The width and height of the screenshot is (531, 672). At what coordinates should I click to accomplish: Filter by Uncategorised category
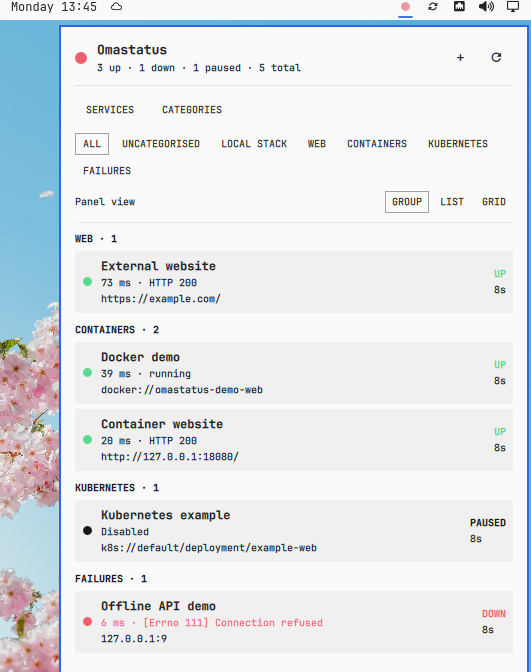point(161,144)
